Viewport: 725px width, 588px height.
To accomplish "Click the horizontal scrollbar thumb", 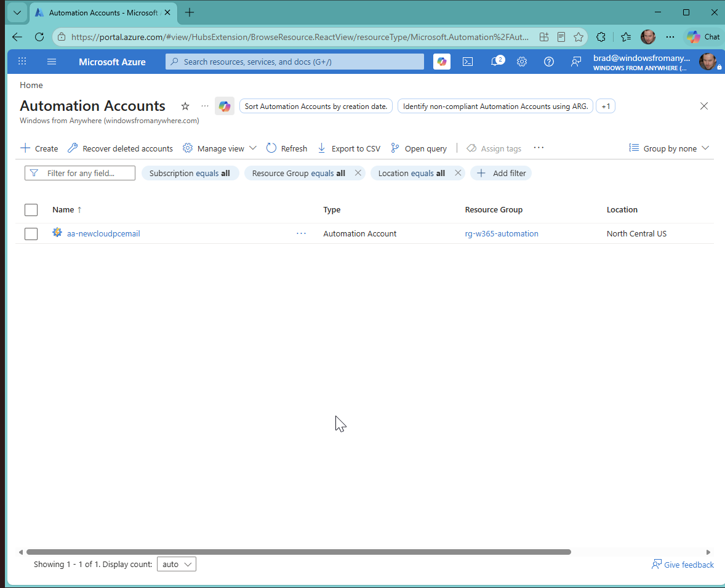I will 298,552.
